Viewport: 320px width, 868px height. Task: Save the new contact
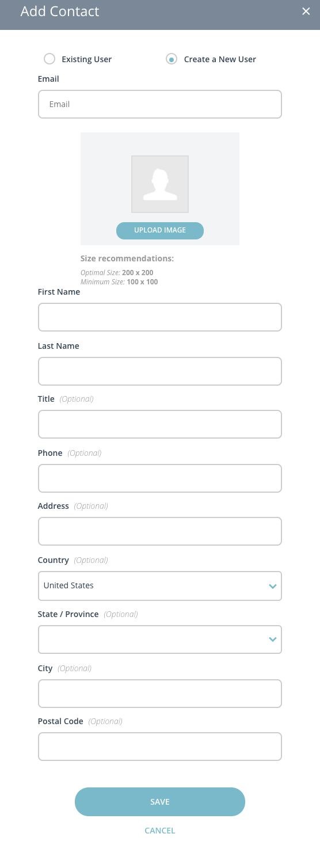pyautogui.click(x=160, y=802)
